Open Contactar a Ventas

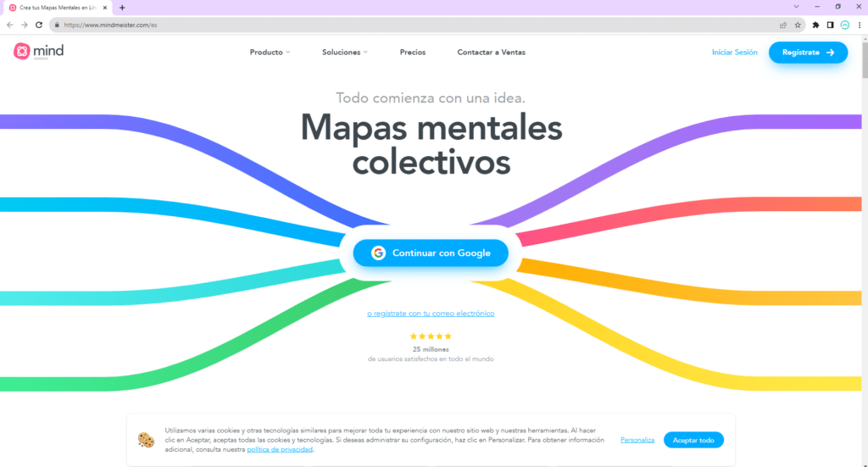(491, 52)
